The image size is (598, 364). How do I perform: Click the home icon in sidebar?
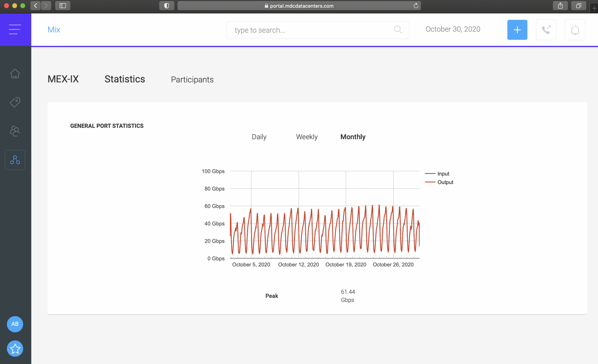(x=15, y=73)
